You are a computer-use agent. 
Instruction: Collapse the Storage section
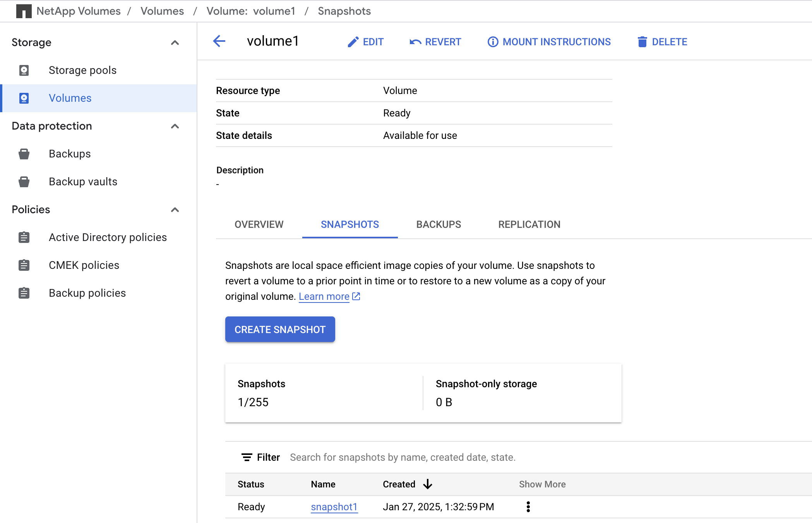point(175,43)
